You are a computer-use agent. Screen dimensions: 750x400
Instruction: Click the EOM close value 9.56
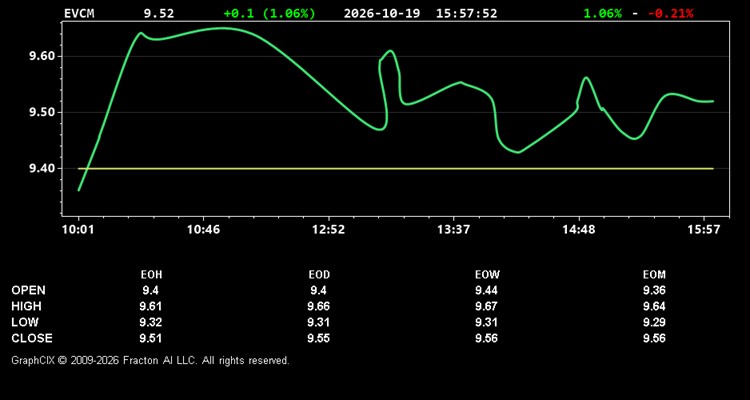point(654,338)
